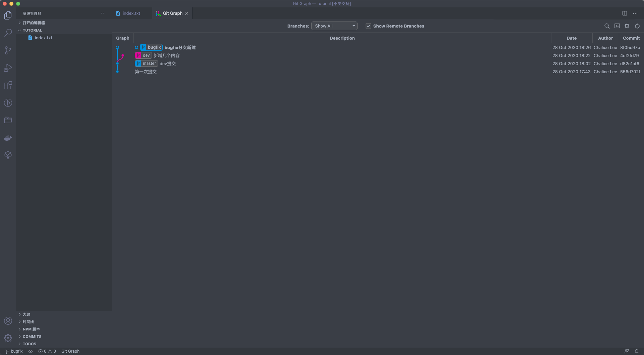Close the Git Graph tab
This screenshot has height=355, width=644.
[x=187, y=13]
